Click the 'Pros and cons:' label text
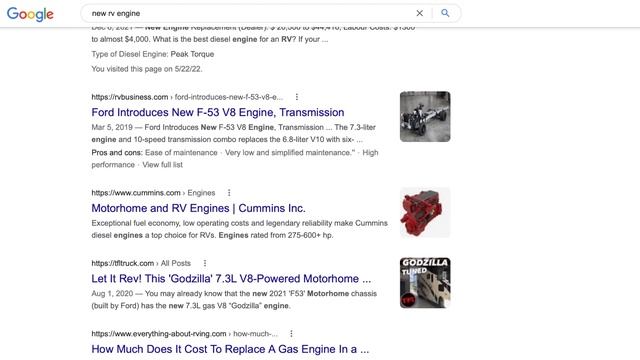The width and height of the screenshot is (640, 360). pos(117,153)
